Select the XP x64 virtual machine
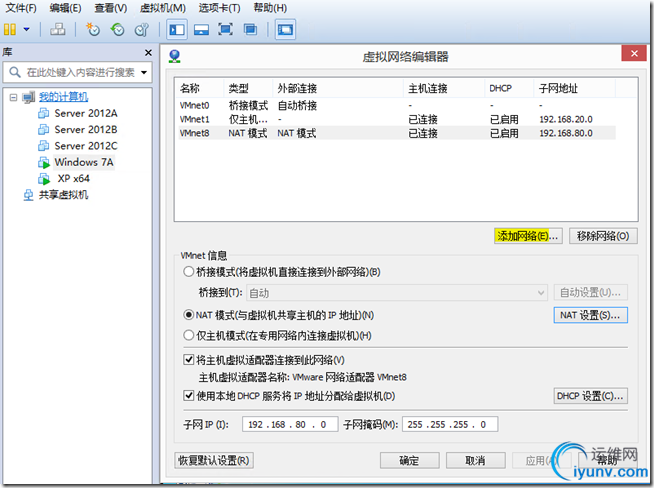 point(73,179)
